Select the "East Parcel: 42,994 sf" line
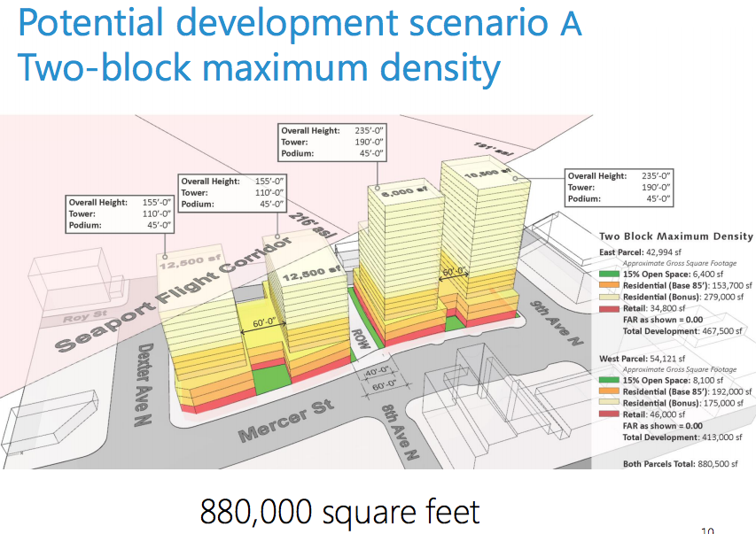The image size is (756, 534). point(640,252)
